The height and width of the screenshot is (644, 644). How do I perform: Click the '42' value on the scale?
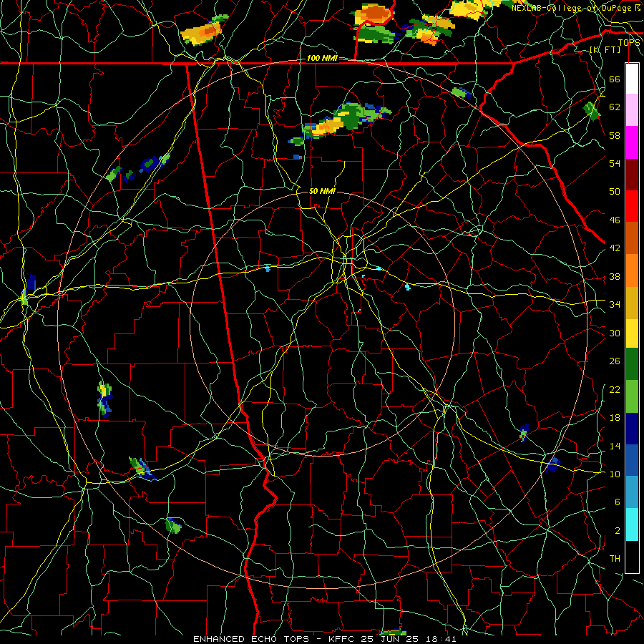(x=615, y=248)
